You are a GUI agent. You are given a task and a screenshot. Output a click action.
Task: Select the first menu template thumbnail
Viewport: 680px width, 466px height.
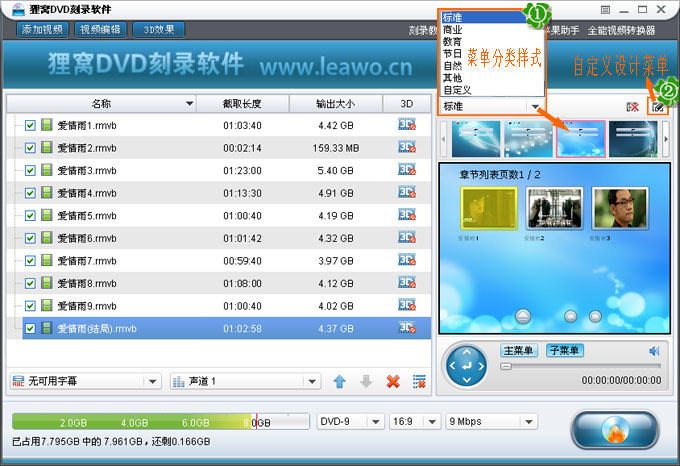[x=476, y=139]
